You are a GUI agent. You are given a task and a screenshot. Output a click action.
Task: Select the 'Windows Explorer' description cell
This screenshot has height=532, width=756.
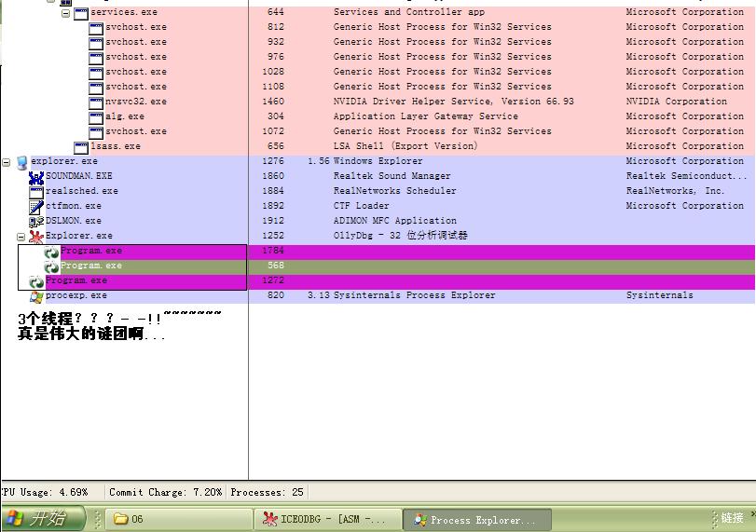[378, 161]
